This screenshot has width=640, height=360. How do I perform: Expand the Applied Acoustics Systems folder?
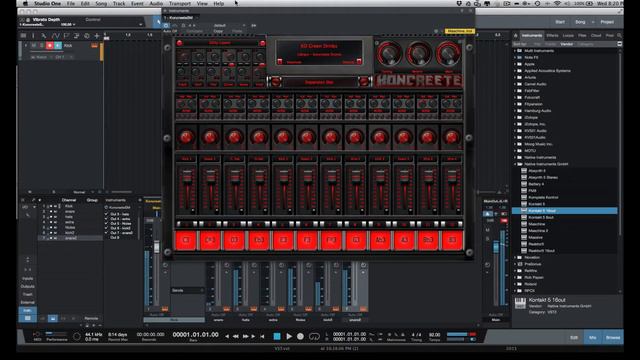click(515, 71)
